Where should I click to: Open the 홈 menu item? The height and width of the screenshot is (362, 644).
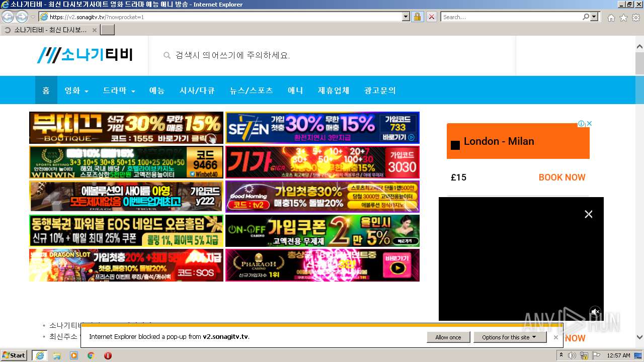pos(46,90)
